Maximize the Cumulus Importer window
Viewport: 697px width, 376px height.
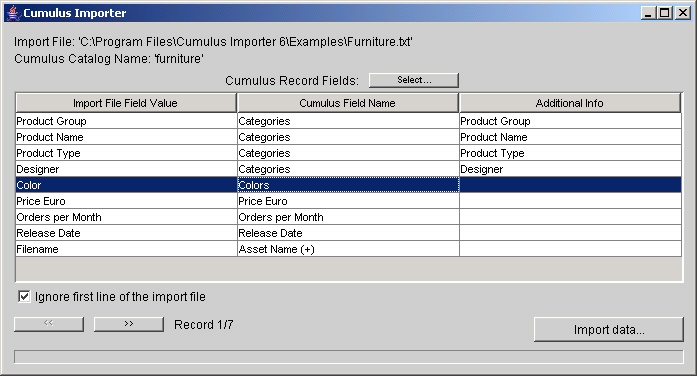coord(665,13)
